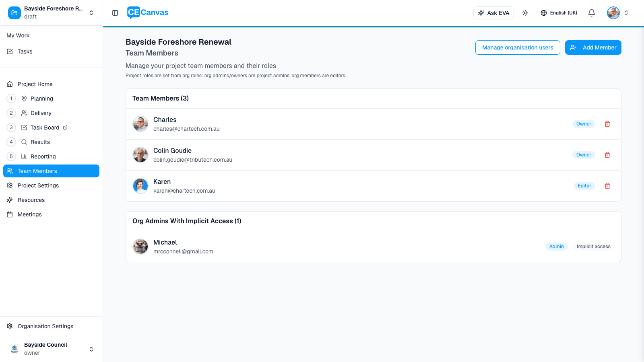Select Colin Goudie's Owner role badge

pyautogui.click(x=584, y=154)
